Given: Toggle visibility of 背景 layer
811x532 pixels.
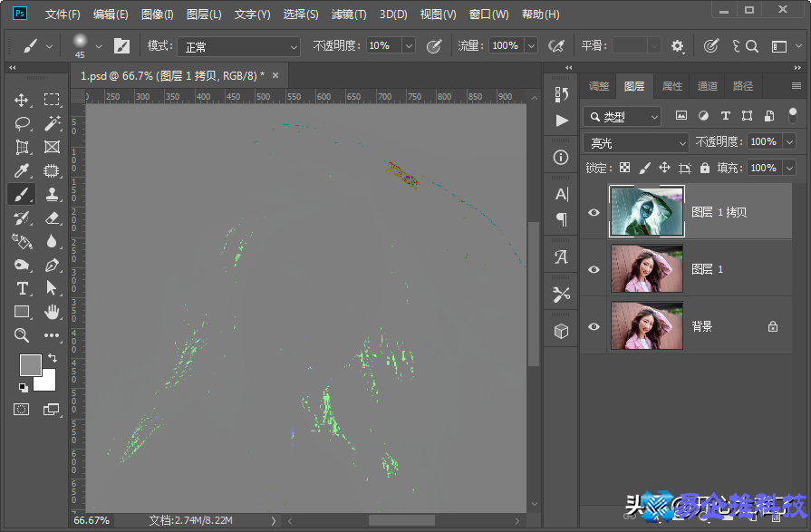Looking at the screenshot, I should pos(594,326).
